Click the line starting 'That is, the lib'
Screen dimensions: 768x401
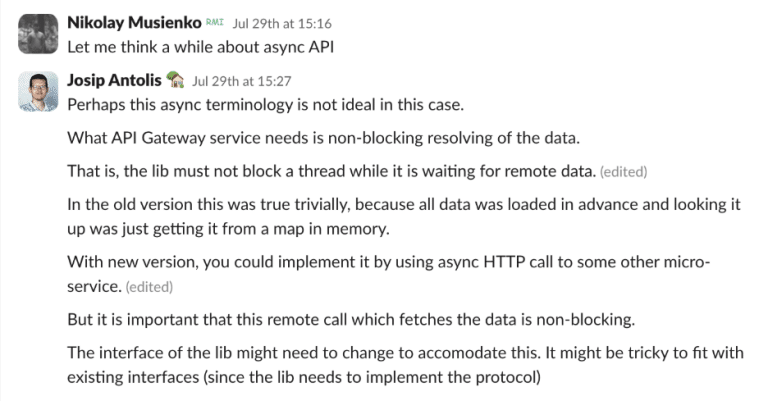(x=330, y=171)
